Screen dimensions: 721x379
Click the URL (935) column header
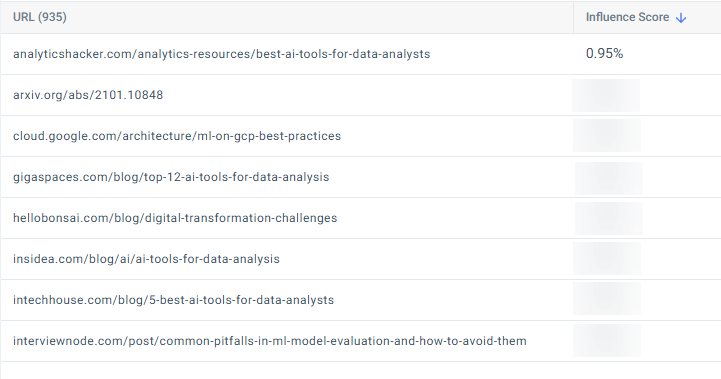pyautogui.click(x=40, y=17)
